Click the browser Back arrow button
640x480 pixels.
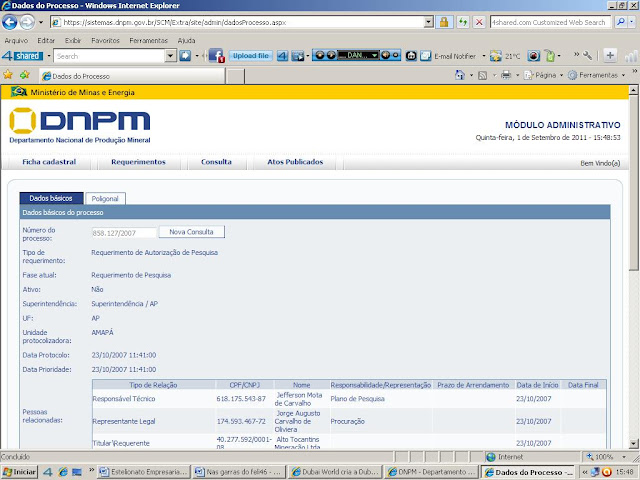[x=10, y=22]
